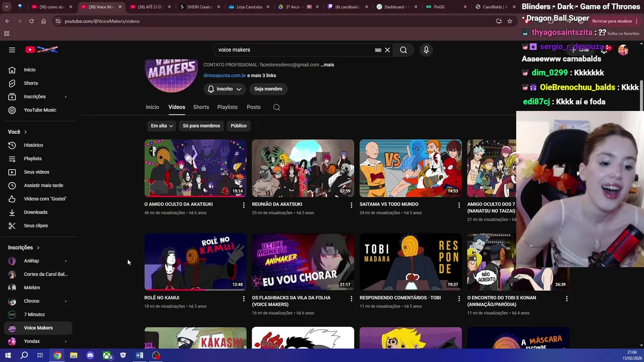Reload the page in browser toolbar

tap(31, 21)
